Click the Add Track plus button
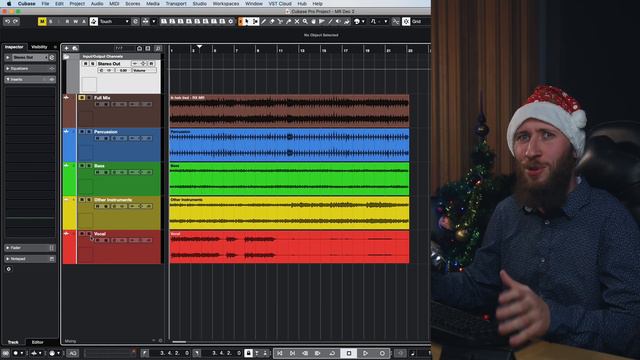This screenshot has width=640, height=360. [67, 48]
